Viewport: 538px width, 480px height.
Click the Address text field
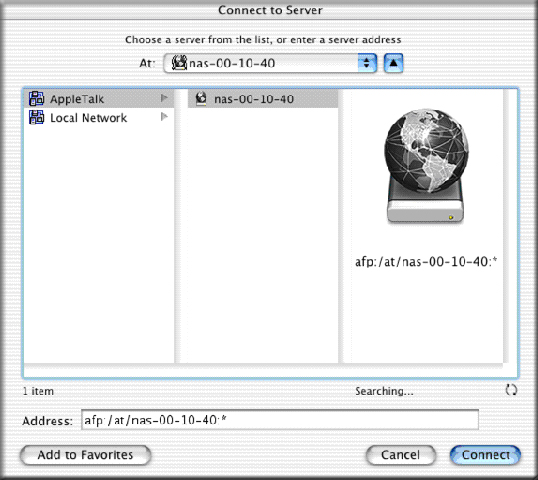click(x=280, y=420)
